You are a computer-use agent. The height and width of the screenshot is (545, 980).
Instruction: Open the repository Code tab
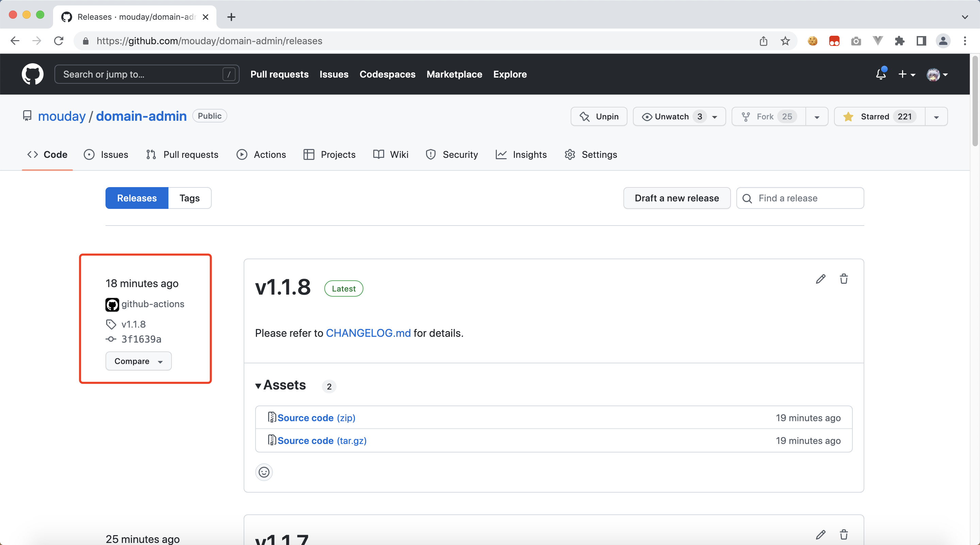(x=47, y=154)
